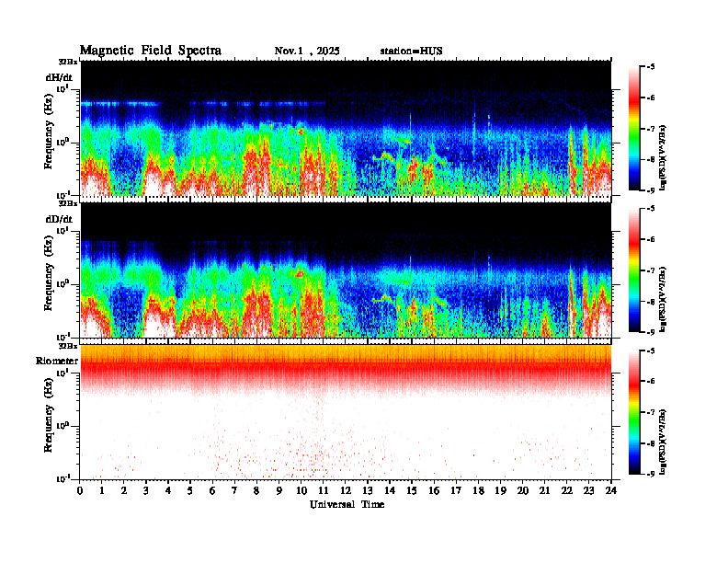Click the "Universal Time" axis label
Screen dimensions: 728x563
347,504
